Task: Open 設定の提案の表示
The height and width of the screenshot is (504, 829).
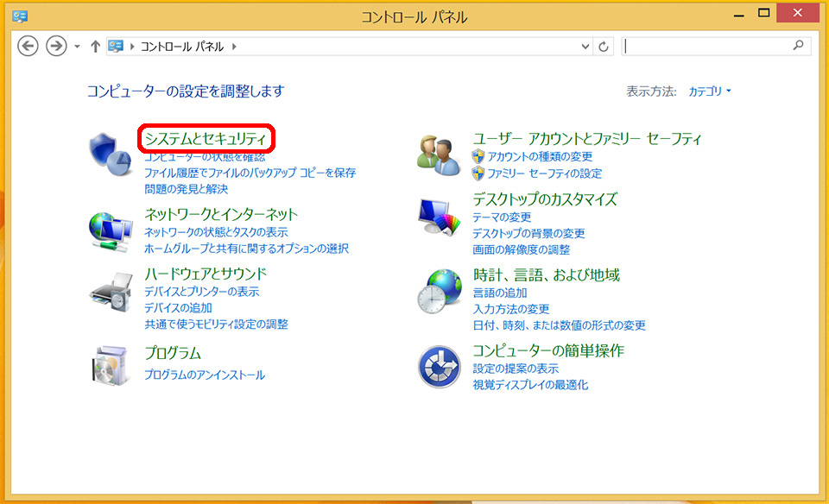Action: [x=516, y=369]
